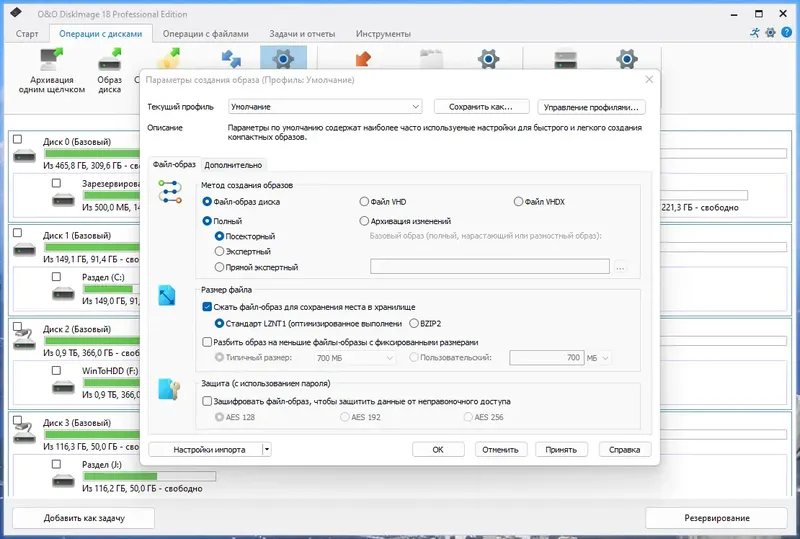Open the Типичный размер 700 МБ dropdown
The width and height of the screenshot is (800, 539).
(354, 358)
